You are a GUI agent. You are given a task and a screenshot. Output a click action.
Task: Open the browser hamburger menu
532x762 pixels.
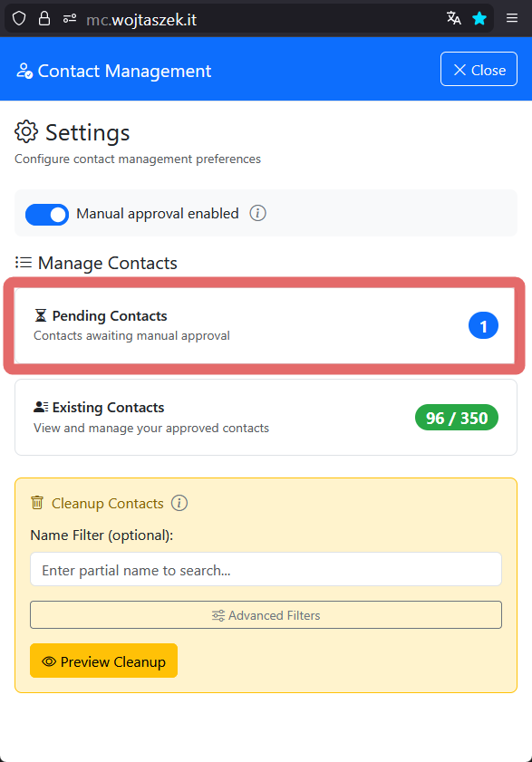[511, 17]
